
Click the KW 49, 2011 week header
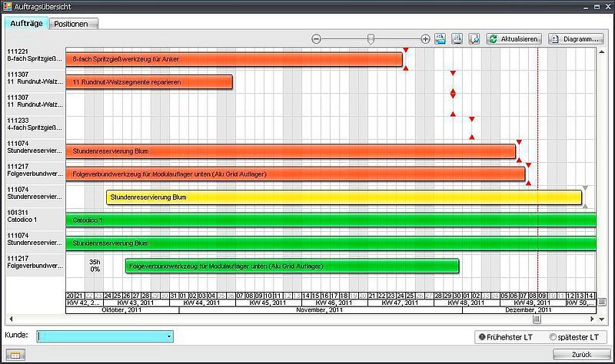(533, 303)
